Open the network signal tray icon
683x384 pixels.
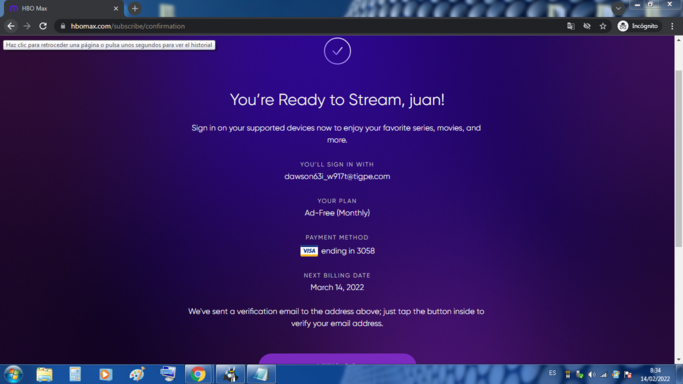coord(603,374)
